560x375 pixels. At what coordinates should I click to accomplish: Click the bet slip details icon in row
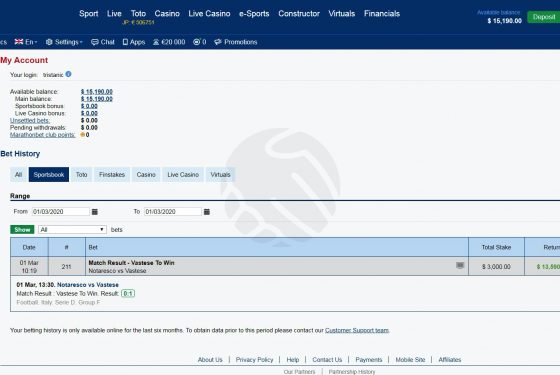[x=460, y=265]
